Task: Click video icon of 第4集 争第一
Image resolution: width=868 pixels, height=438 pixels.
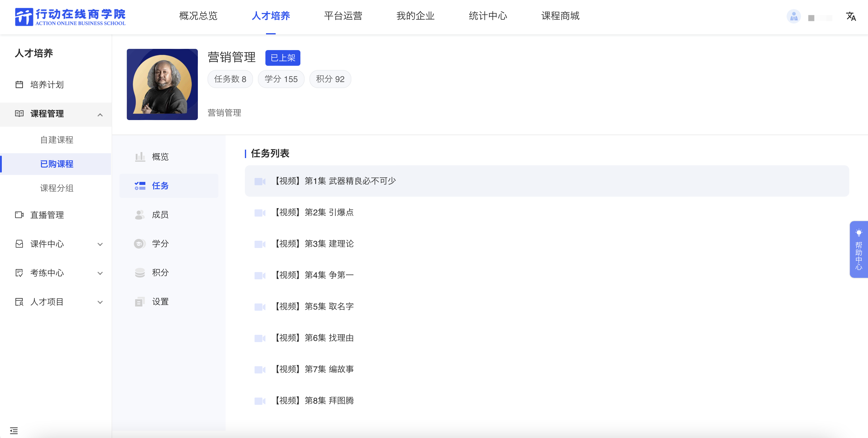Action: (x=260, y=275)
